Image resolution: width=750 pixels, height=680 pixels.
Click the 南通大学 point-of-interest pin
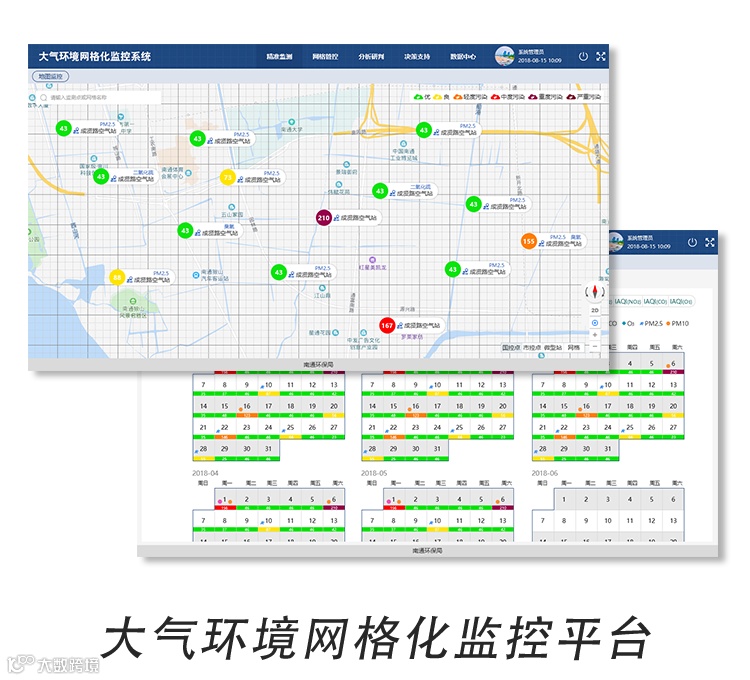point(291,122)
